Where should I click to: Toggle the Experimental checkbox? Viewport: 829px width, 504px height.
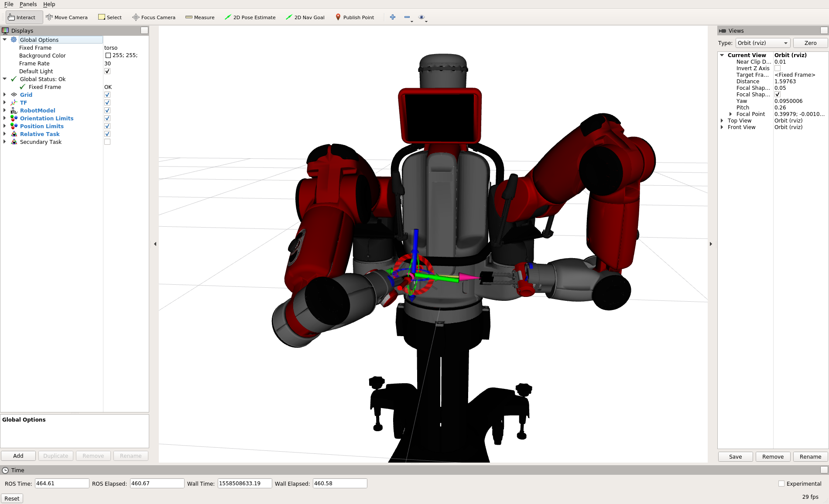[781, 484]
